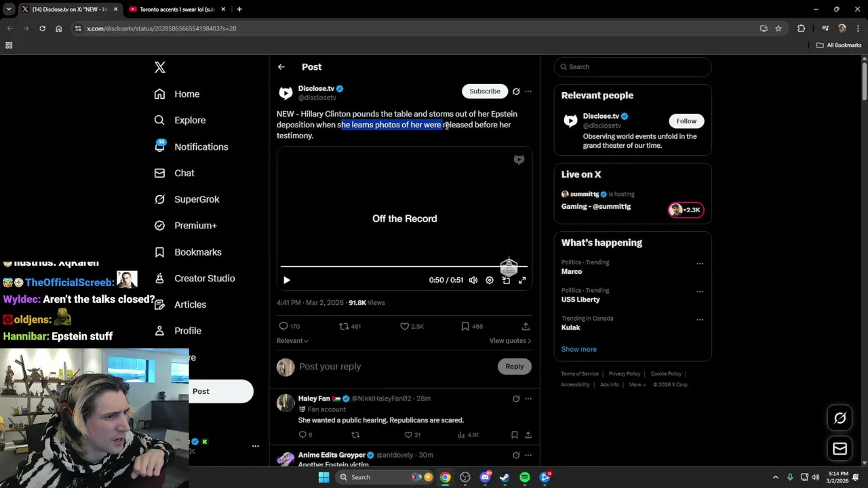
Task: Open SuperGrok in sidebar
Action: pyautogui.click(x=186, y=199)
